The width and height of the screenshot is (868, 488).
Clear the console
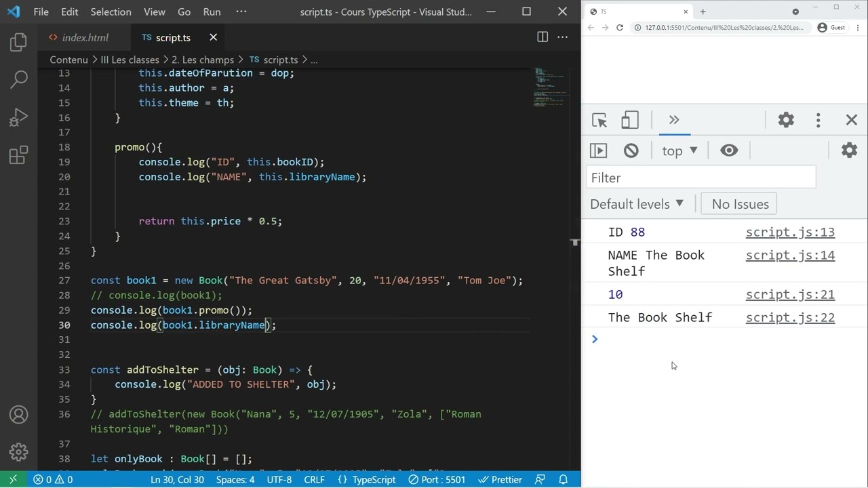pyautogui.click(x=631, y=150)
